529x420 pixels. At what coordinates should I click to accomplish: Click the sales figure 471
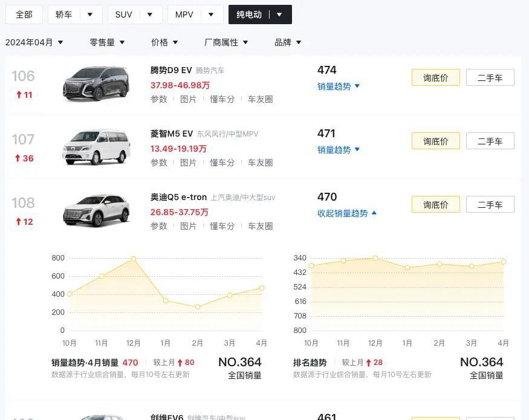(x=326, y=134)
